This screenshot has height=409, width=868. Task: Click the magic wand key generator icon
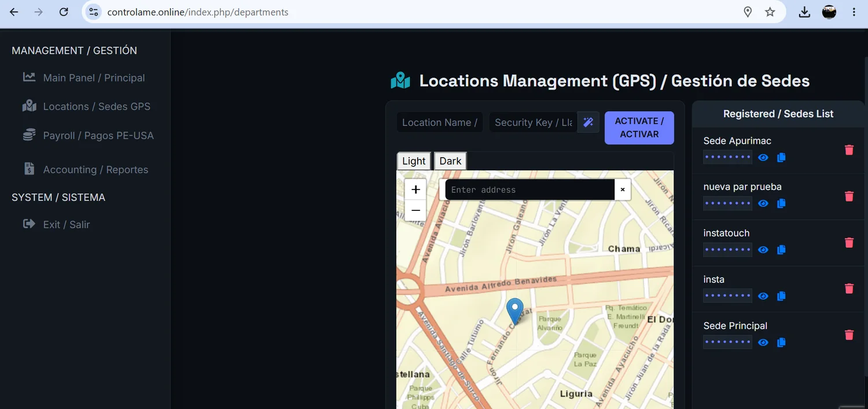click(x=589, y=122)
